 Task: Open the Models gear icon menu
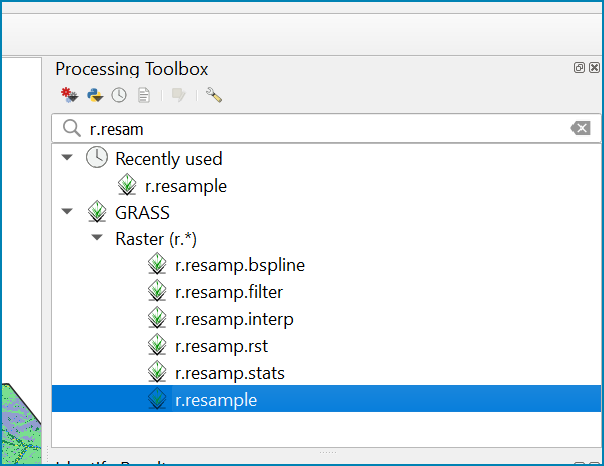tap(69, 95)
